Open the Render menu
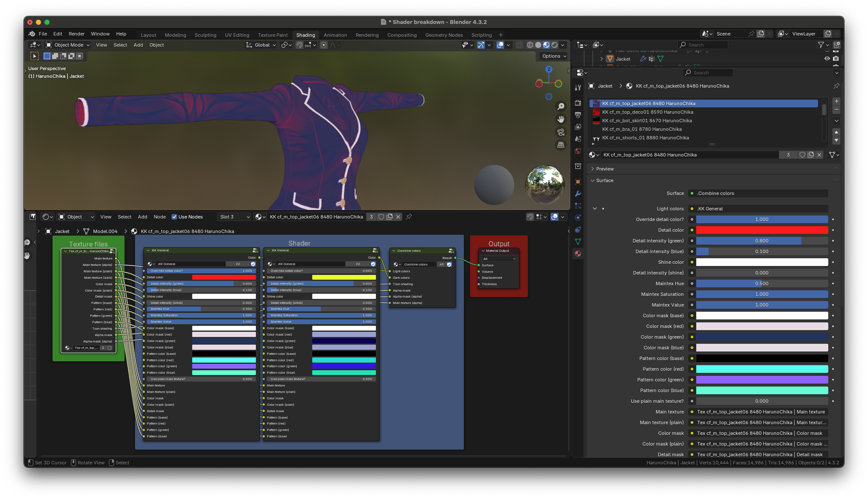This screenshot has height=499, width=868. coord(76,34)
